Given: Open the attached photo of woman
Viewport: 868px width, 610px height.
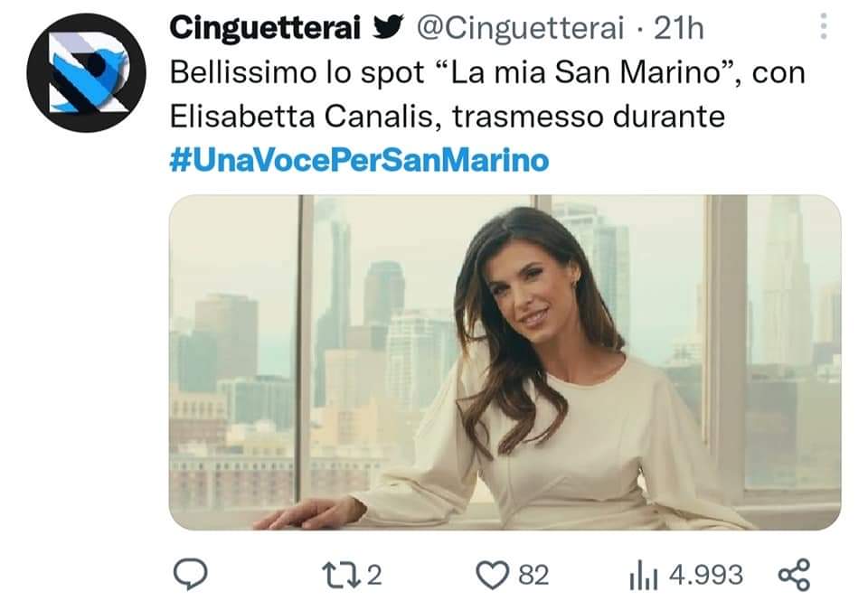Looking at the screenshot, I should (x=505, y=362).
